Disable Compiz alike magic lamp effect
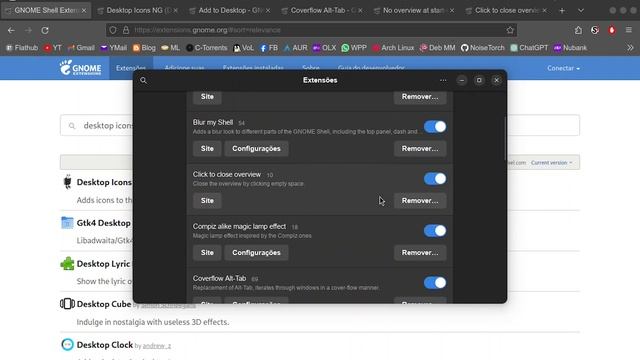This screenshot has width=640, height=360. (435, 231)
